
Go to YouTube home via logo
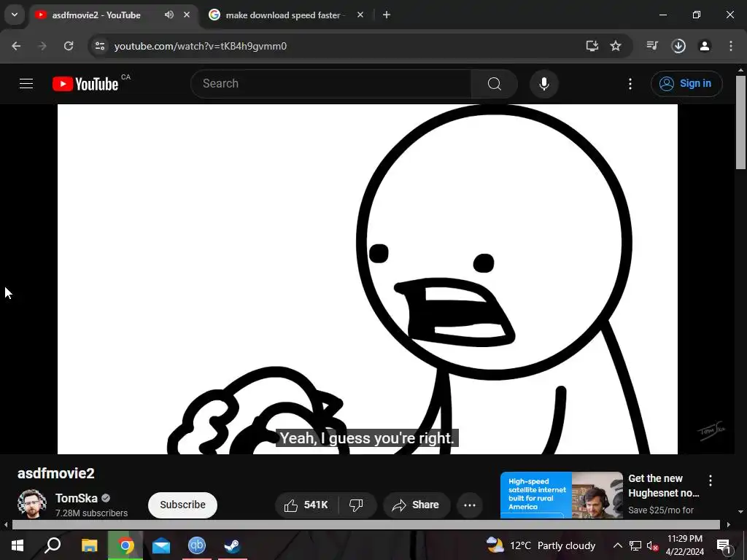pos(86,84)
